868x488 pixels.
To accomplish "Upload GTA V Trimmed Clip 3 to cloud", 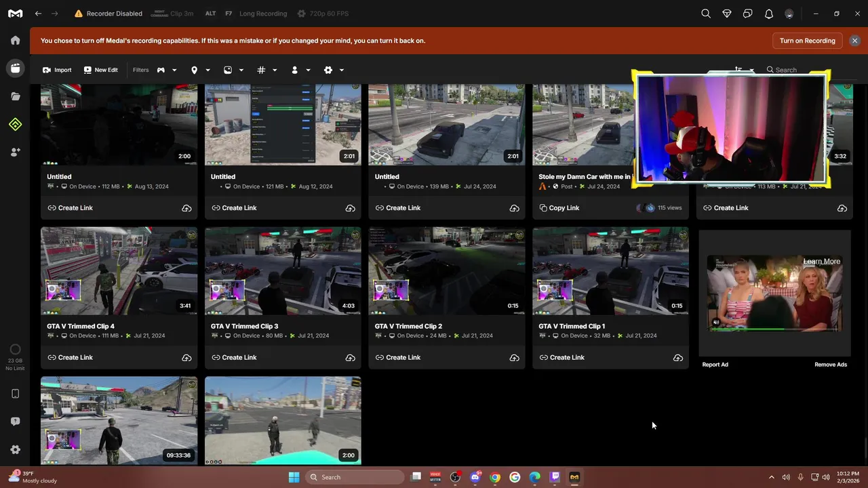I will (x=351, y=358).
